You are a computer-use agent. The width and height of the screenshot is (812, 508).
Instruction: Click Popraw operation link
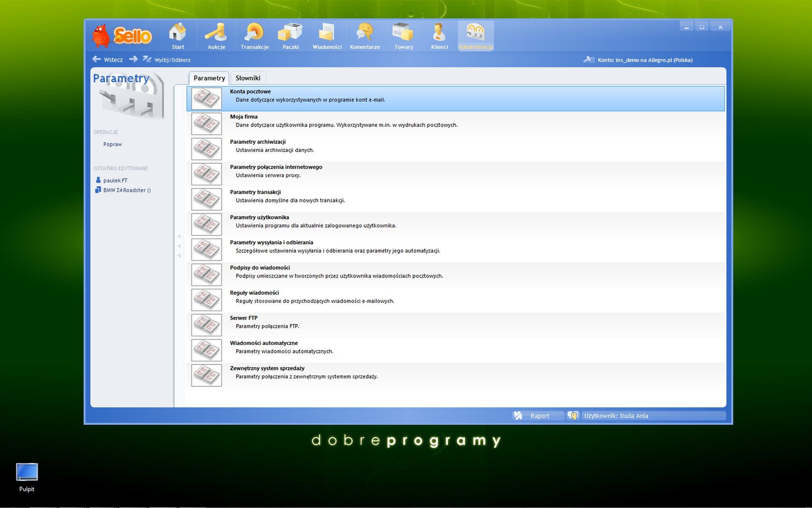[x=113, y=144]
